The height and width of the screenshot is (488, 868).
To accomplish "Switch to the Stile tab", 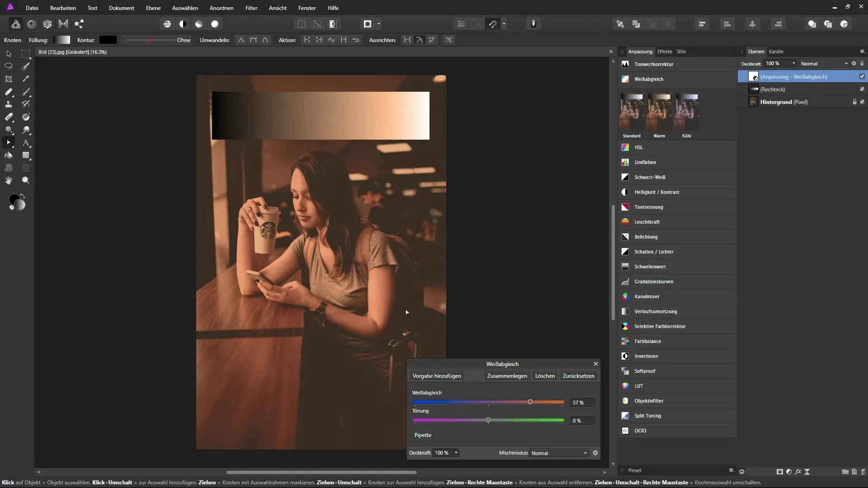I will click(x=681, y=52).
